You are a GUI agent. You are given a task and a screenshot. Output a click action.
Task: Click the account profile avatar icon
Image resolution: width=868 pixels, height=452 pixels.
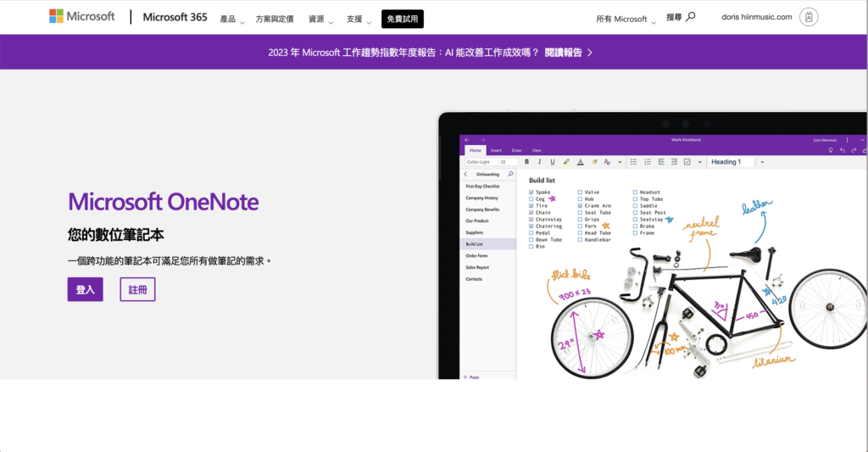[809, 17]
